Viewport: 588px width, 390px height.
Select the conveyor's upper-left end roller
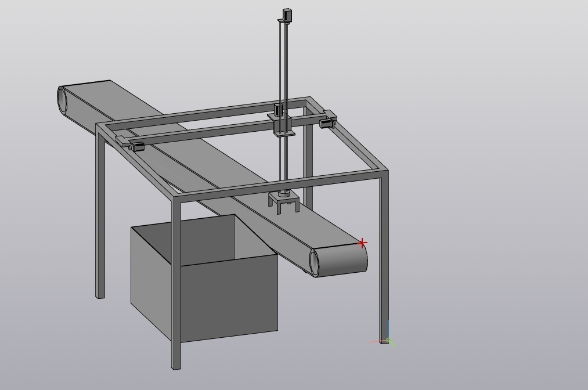63,100
